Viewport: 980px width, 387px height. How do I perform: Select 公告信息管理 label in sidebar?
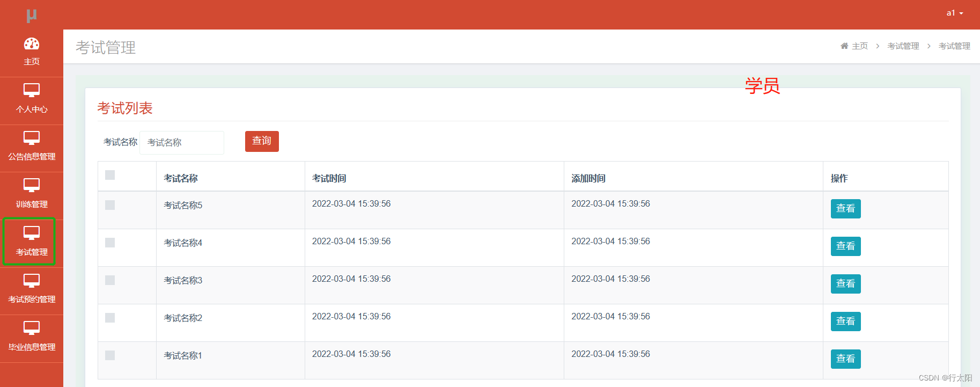[x=32, y=157]
